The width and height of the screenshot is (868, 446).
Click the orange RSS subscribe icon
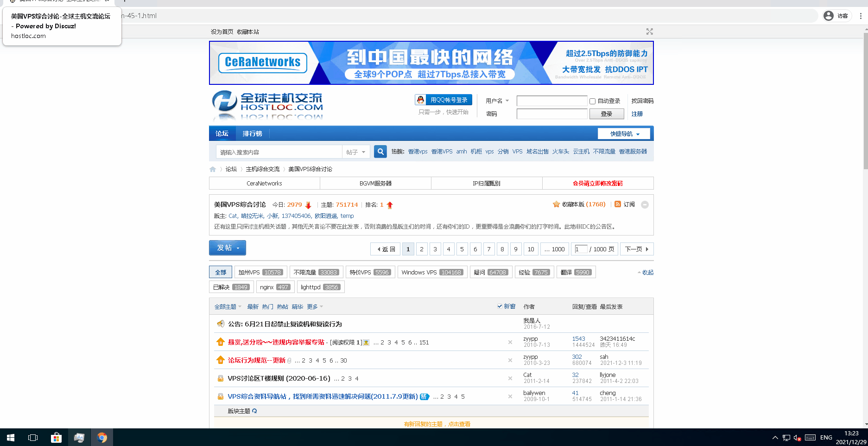click(x=617, y=204)
